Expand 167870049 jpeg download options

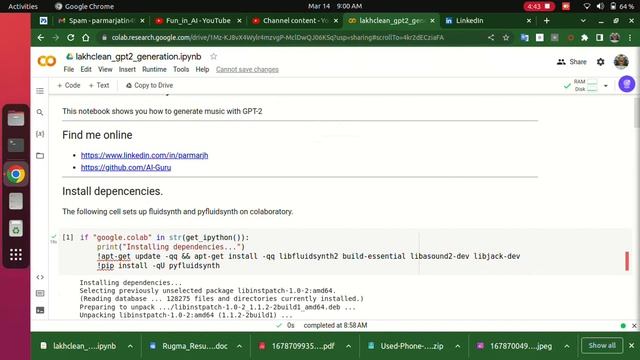[x=567, y=346]
